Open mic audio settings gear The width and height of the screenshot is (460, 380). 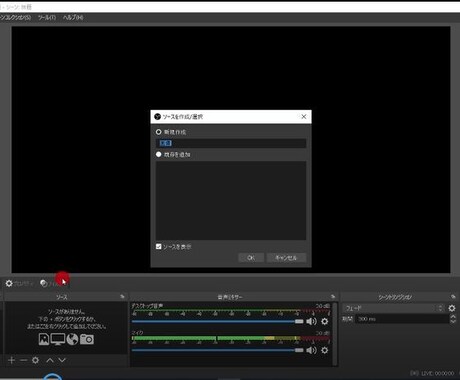point(324,350)
